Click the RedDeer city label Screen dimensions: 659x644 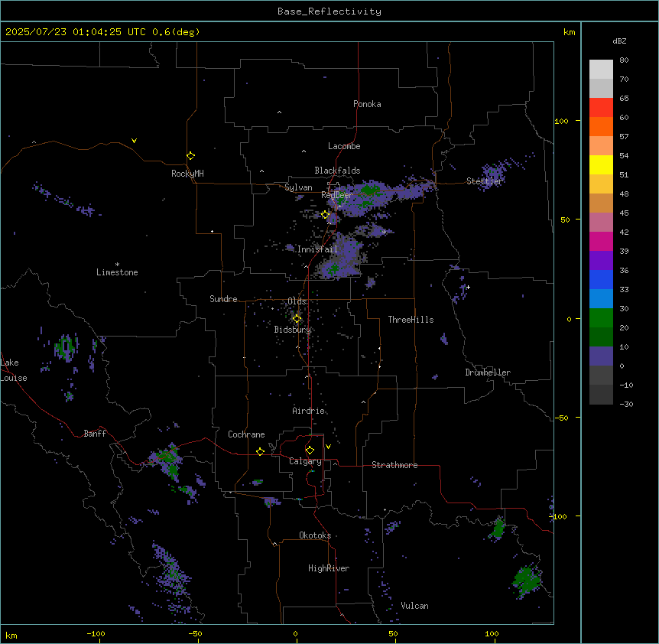[x=336, y=195]
